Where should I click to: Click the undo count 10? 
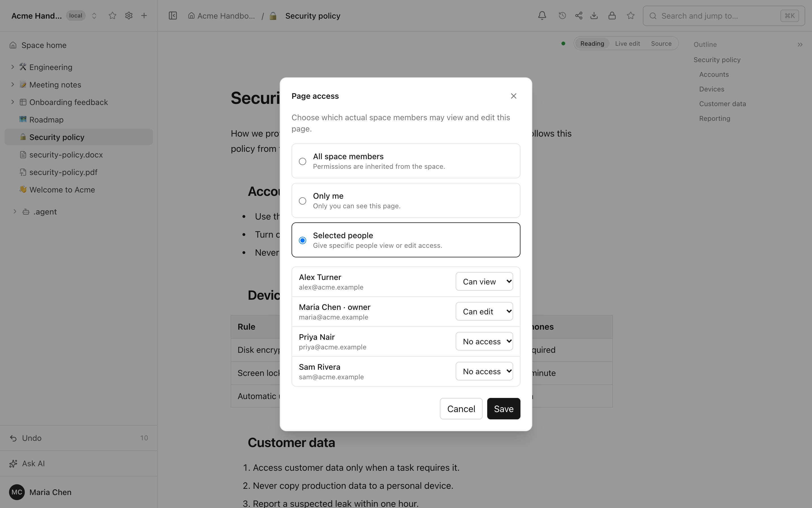point(144,438)
